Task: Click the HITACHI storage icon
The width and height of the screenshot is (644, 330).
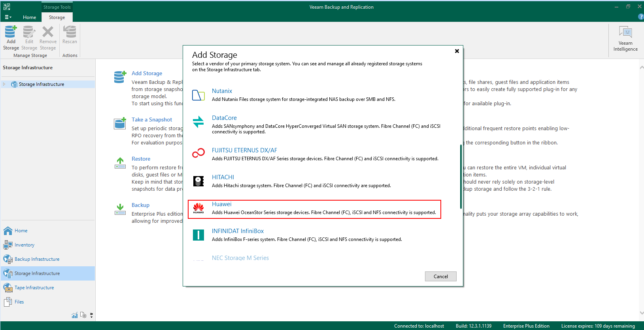Action: [x=198, y=181]
